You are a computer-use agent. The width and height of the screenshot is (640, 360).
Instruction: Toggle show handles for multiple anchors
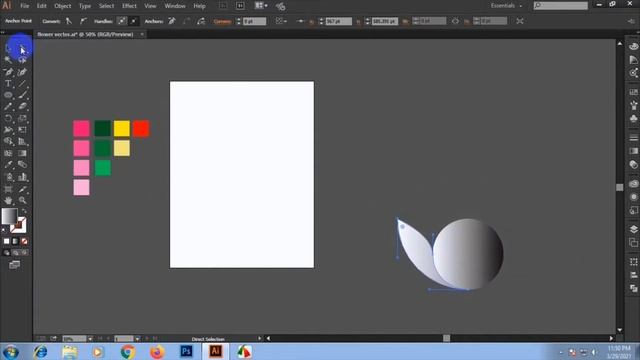122,21
